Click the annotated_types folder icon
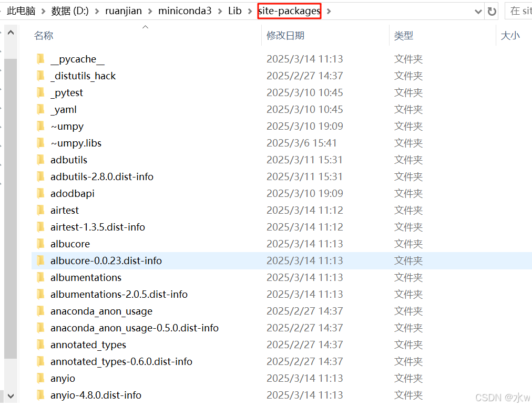532x407 pixels. click(40, 345)
